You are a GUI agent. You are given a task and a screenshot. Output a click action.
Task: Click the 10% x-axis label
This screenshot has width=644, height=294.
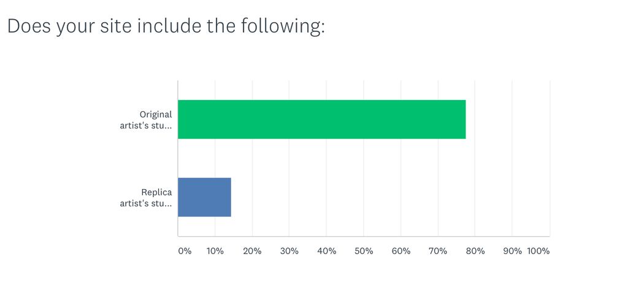point(215,251)
